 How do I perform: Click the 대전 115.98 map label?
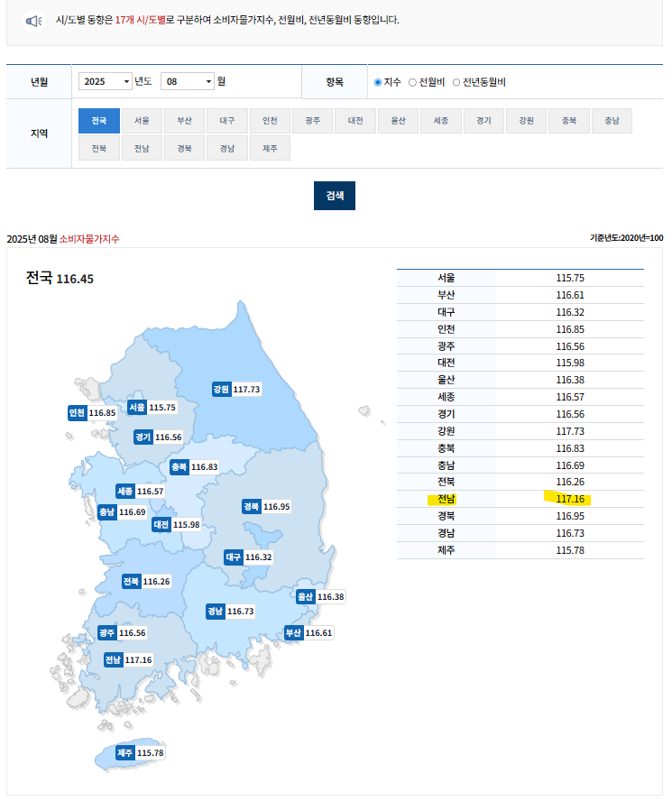pos(176,525)
